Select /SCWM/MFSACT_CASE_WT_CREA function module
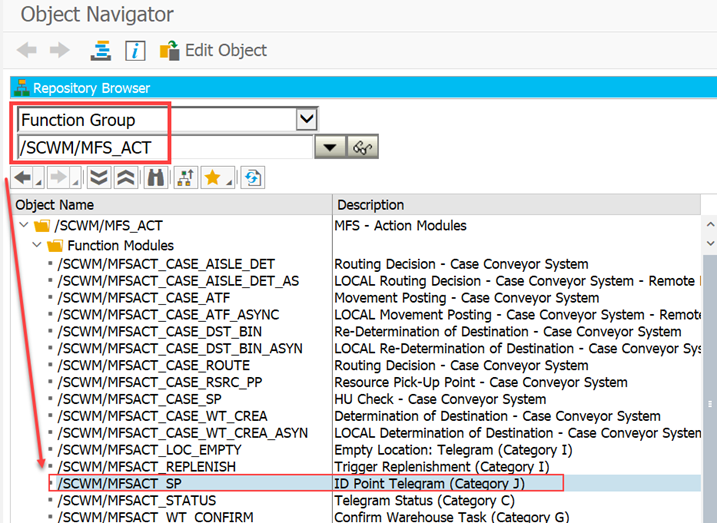This screenshot has width=717, height=523. (x=162, y=416)
